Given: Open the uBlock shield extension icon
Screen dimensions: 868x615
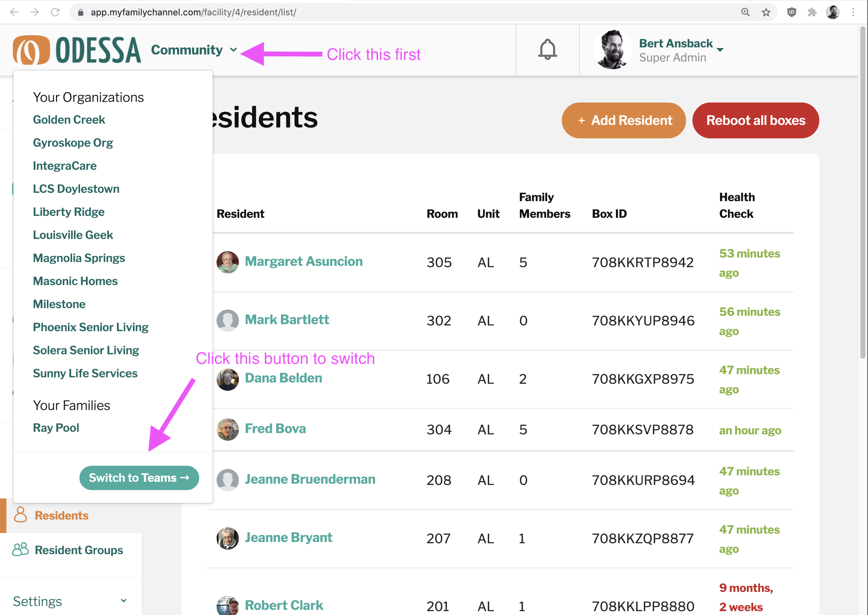Looking at the screenshot, I should pyautogui.click(x=791, y=12).
